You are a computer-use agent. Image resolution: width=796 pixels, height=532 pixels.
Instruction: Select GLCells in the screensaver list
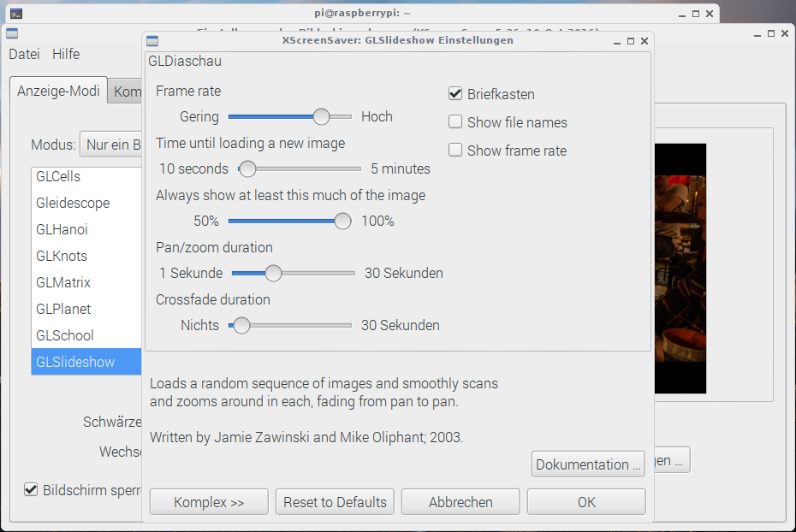pyautogui.click(x=86, y=176)
